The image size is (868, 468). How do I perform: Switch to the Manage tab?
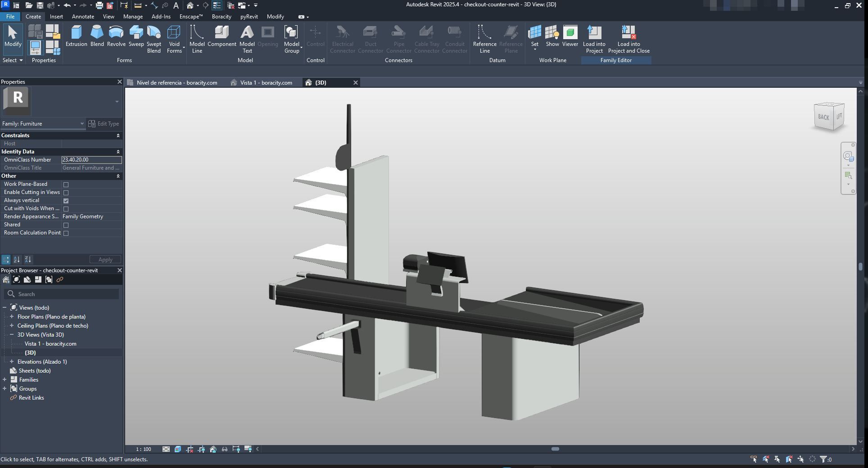pyautogui.click(x=133, y=17)
